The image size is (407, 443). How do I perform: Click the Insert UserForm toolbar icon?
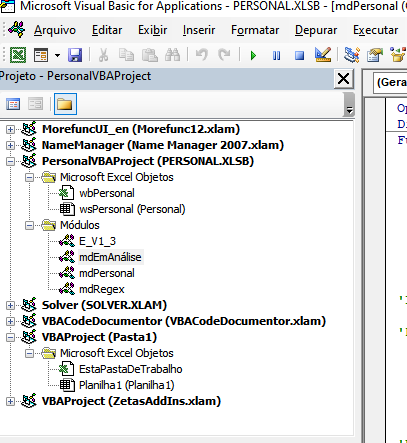(x=41, y=55)
